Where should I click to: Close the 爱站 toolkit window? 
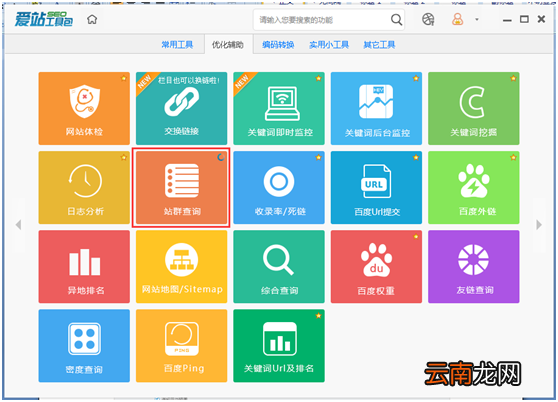(x=541, y=19)
